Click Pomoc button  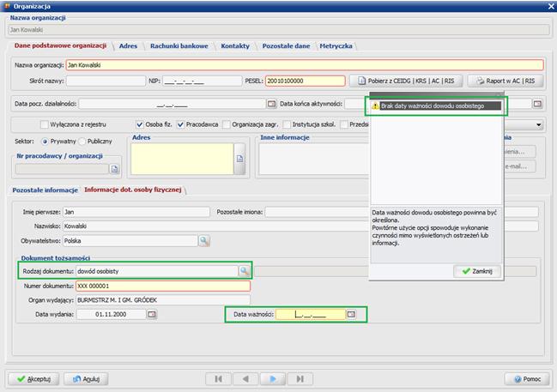(x=527, y=379)
